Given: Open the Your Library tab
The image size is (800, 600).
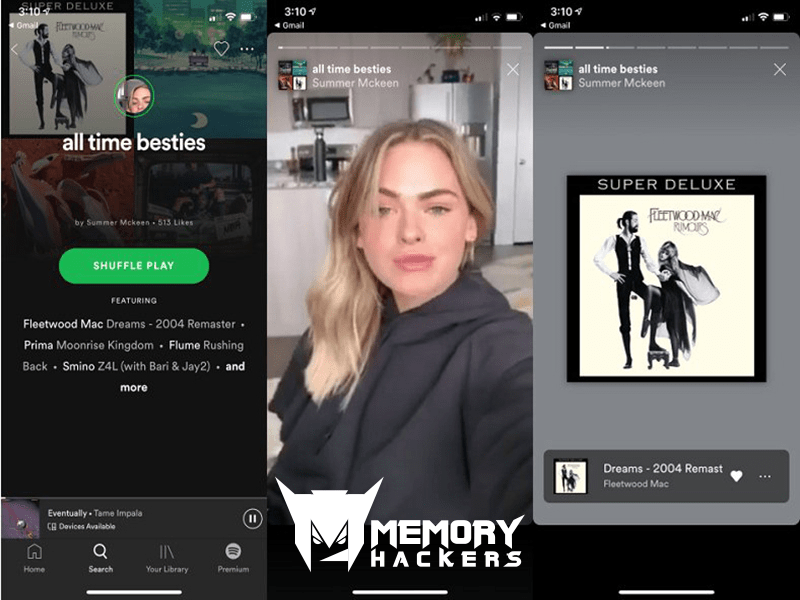Looking at the screenshot, I should [167, 558].
